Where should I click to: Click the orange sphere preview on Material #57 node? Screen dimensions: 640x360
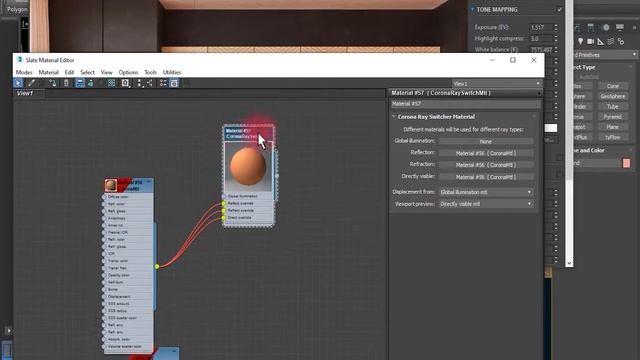coord(248,166)
